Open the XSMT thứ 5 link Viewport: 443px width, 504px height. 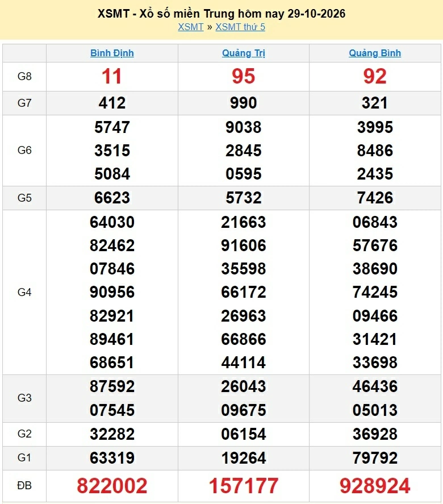pyautogui.click(x=240, y=27)
